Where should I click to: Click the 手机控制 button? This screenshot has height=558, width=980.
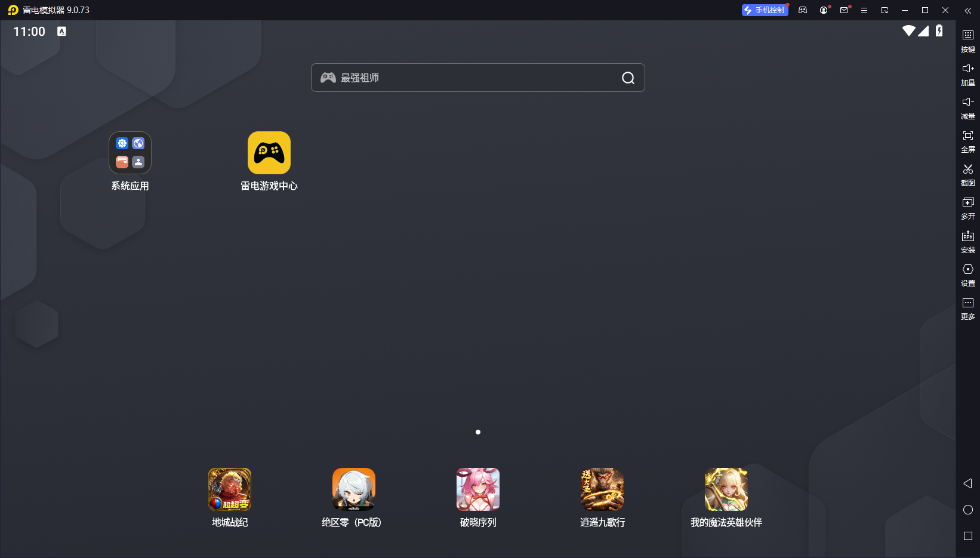click(765, 10)
